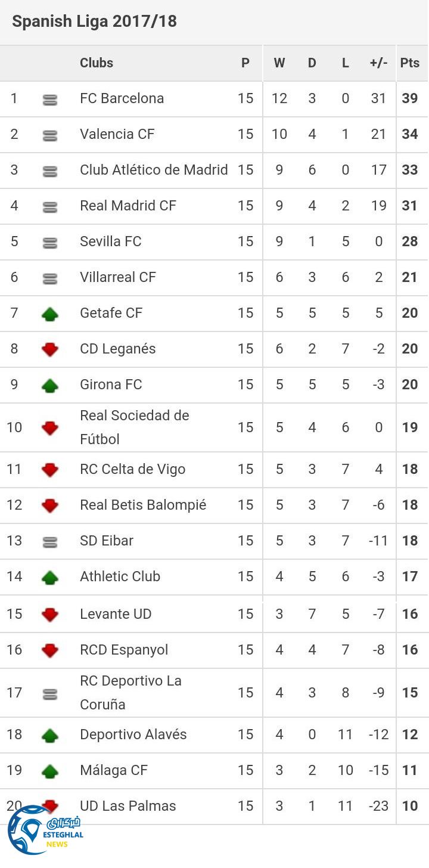429x868 pixels.
Task: Click the Esteghlal News logo
Action: click(45, 830)
